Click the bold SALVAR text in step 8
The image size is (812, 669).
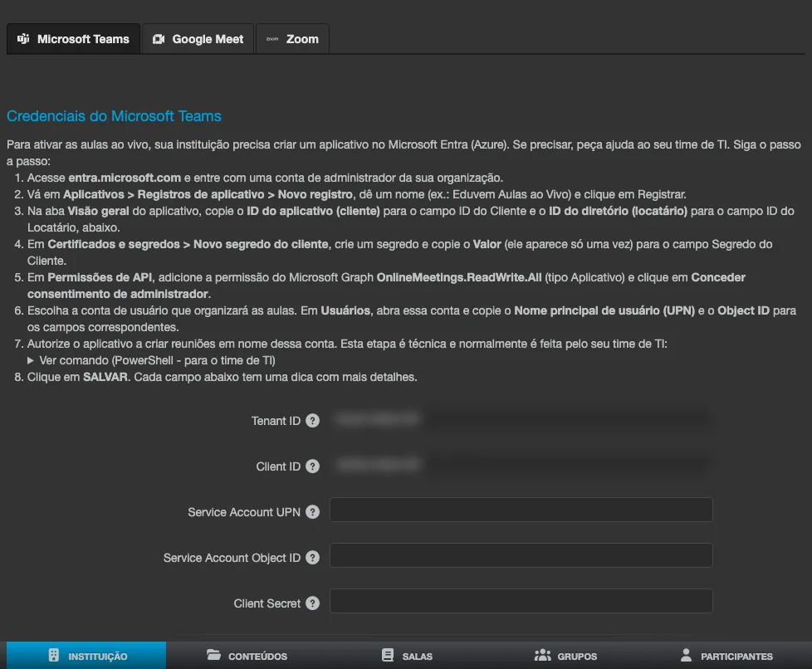click(105, 377)
